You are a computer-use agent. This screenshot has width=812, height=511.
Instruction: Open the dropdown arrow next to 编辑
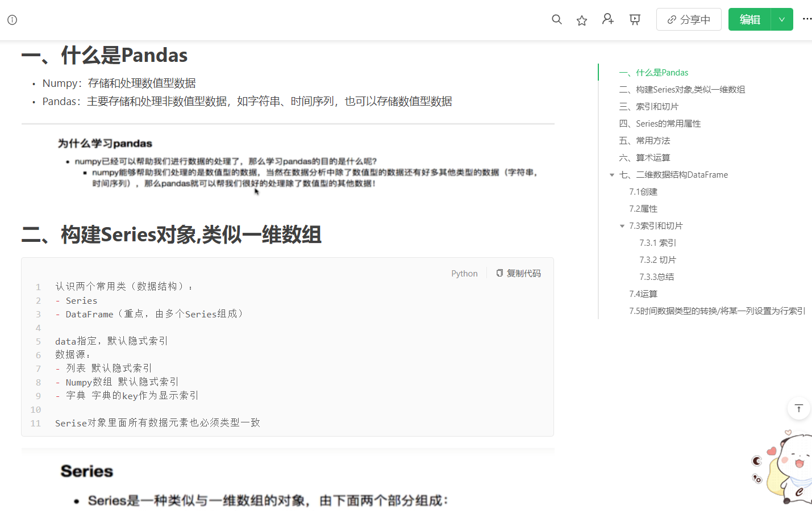782,19
